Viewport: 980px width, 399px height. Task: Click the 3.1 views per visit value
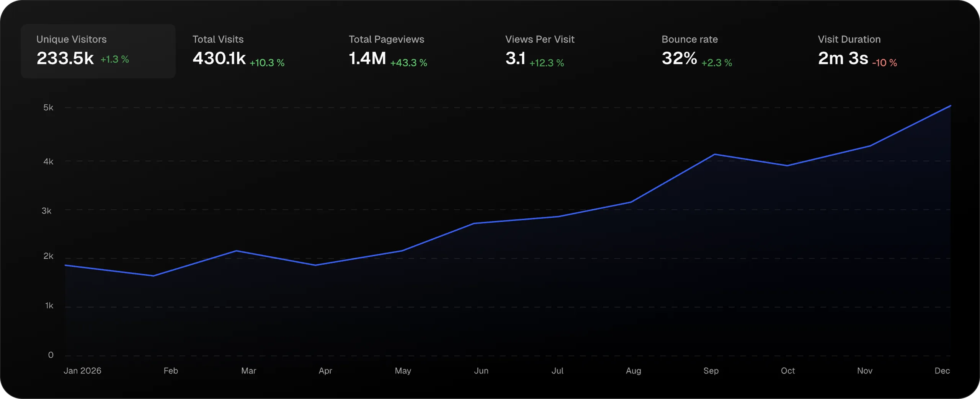515,59
